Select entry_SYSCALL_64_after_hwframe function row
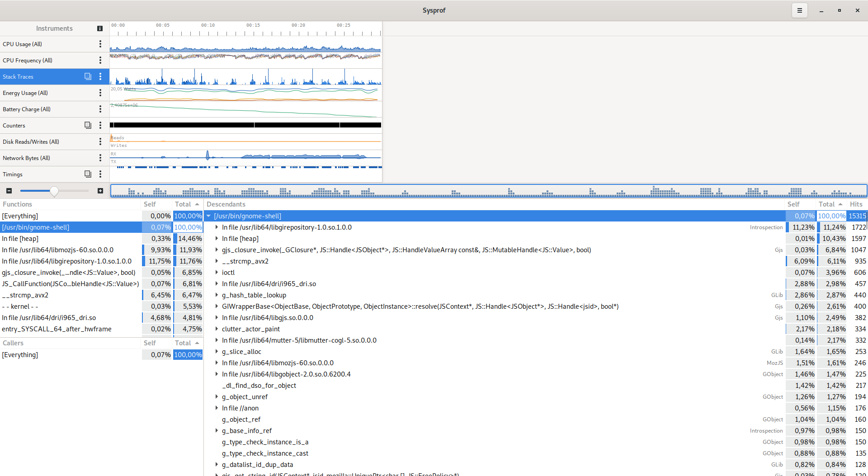868x476 pixels. point(101,329)
